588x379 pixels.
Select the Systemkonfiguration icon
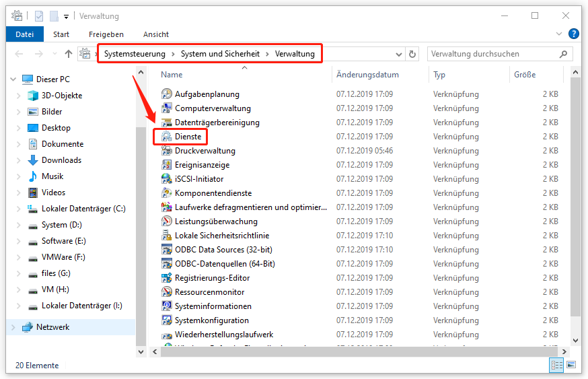click(166, 320)
